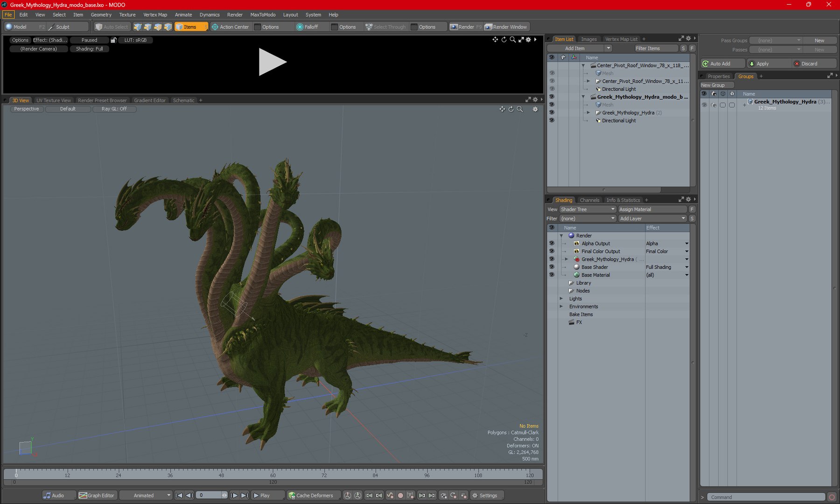
Task: Go to last frame in timeline
Action: pyautogui.click(x=245, y=496)
